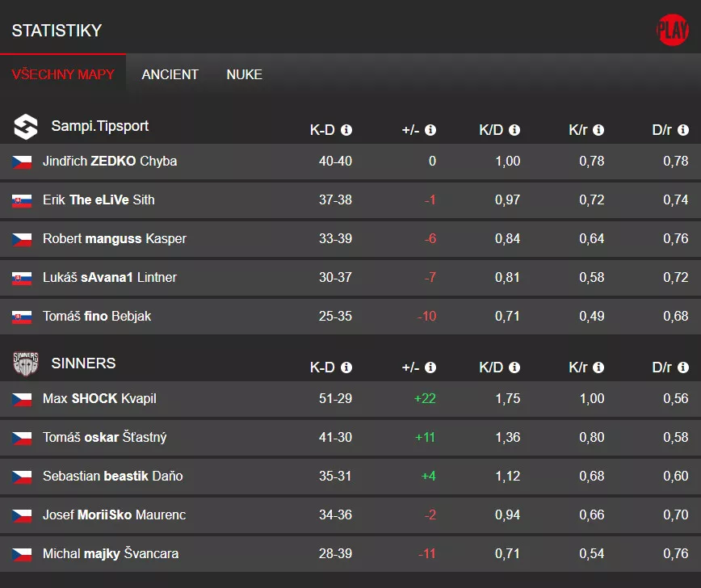This screenshot has width=701, height=588.
Task: Click the PLAY logo in the top right corner
Action: point(673,29)
